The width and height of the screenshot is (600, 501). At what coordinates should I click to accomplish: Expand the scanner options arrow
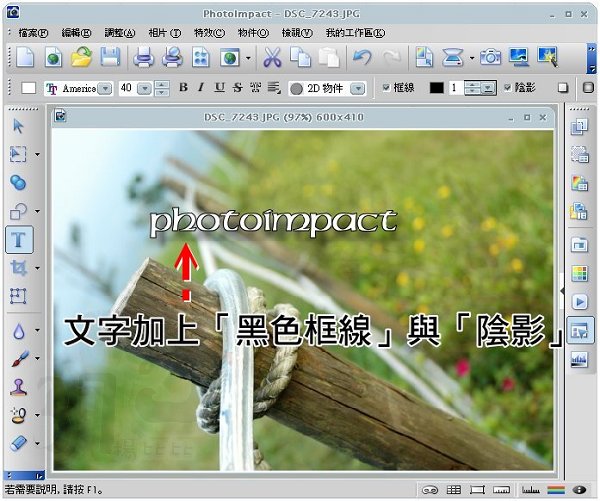[x=472, y=58]
